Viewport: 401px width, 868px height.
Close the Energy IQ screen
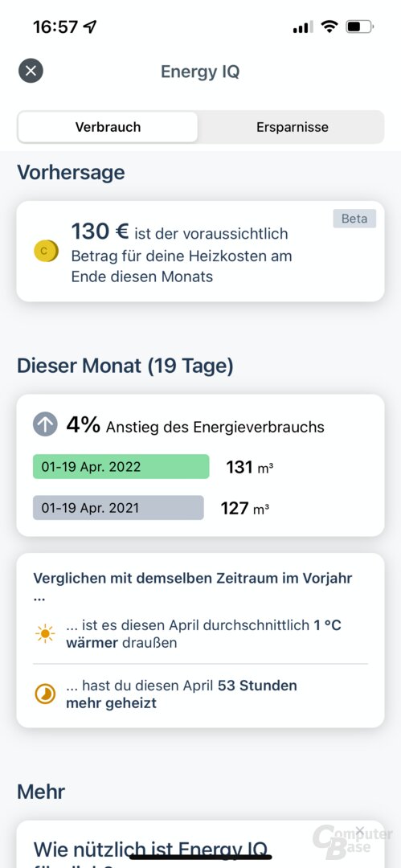click(31, 71)
